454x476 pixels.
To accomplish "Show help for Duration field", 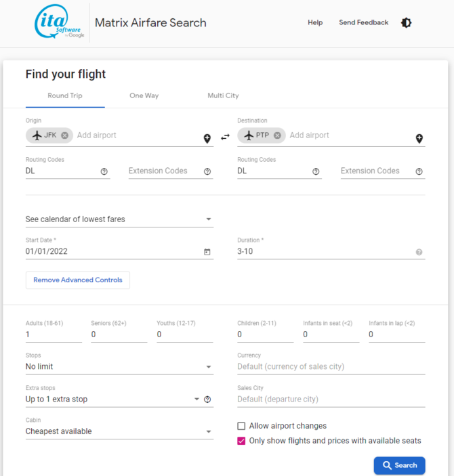I will [x=419, y=252].
